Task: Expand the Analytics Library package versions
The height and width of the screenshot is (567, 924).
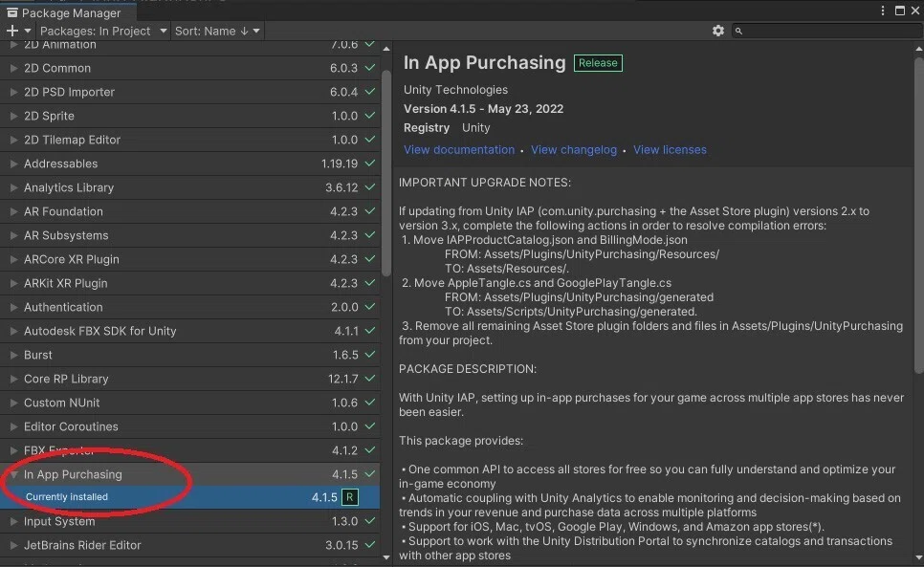Action: [x=13, y=187]
